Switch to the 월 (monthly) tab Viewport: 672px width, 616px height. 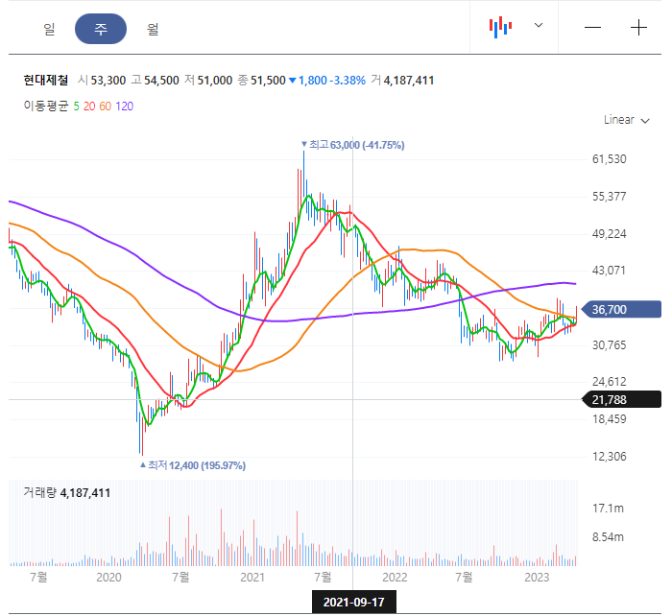pos(153,29)
